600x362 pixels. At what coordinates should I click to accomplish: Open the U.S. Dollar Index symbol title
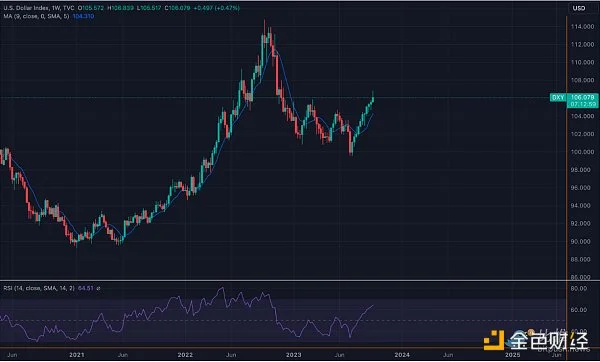tap(25, 8)
